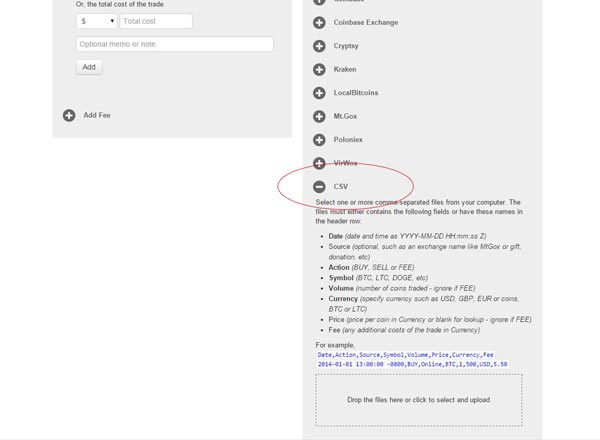Click the Date field description bullet
Screen dimensions: 600x440
click(407, 236)
